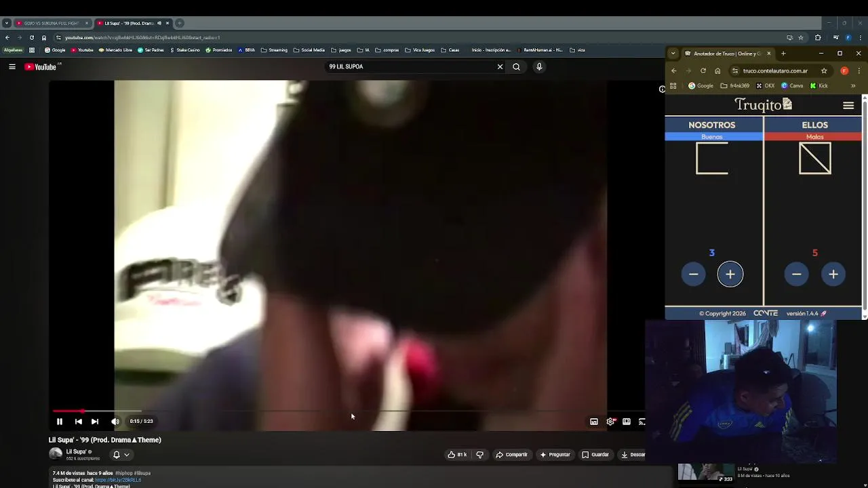Start voice search with the microphone

coord(539,66)
